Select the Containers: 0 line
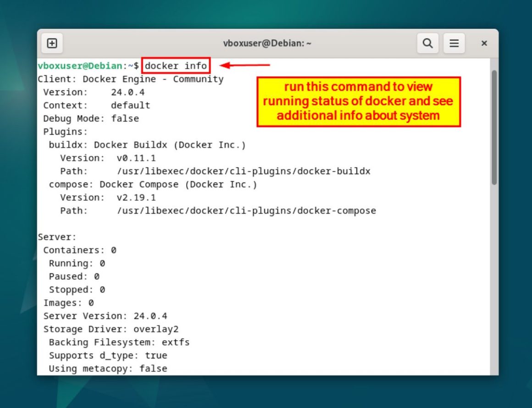Image resolution: width=532 pixels, height=408 pixels. click(x=78, y=250)
